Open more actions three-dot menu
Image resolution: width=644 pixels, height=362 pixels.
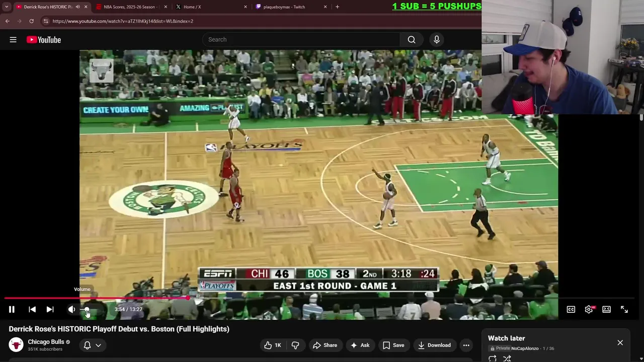tap(466, 345)
